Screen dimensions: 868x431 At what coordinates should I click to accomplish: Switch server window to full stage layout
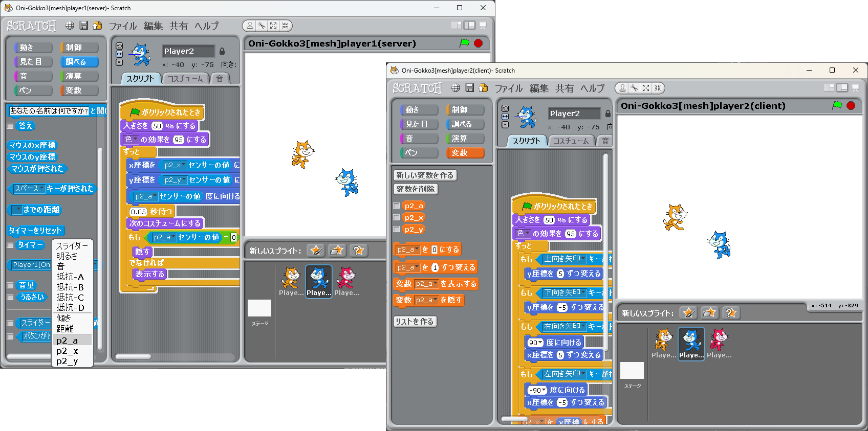pos(469,26)
